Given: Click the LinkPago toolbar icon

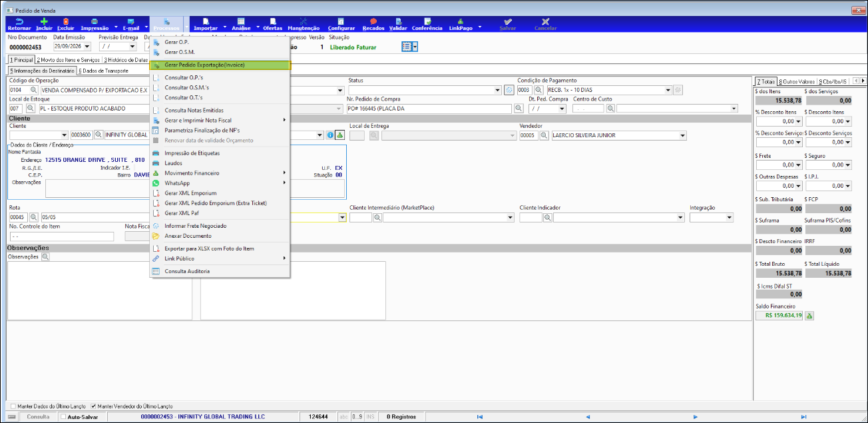Looking at the screenshot, I should pyautogui.click(x=461, y=25).
